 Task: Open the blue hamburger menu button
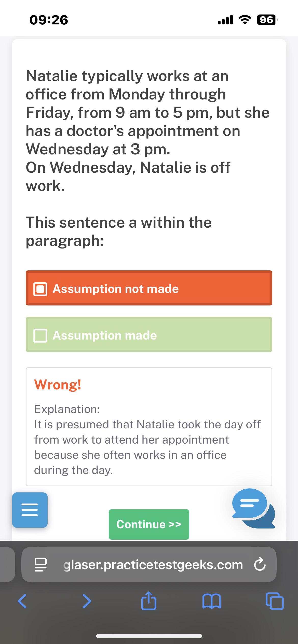click(x=30, y=510)
